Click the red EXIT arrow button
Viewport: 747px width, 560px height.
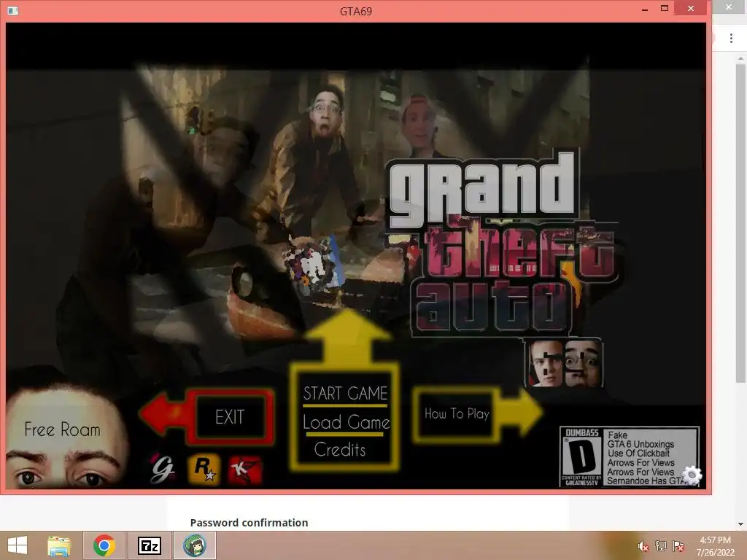[x=207, y=416]
